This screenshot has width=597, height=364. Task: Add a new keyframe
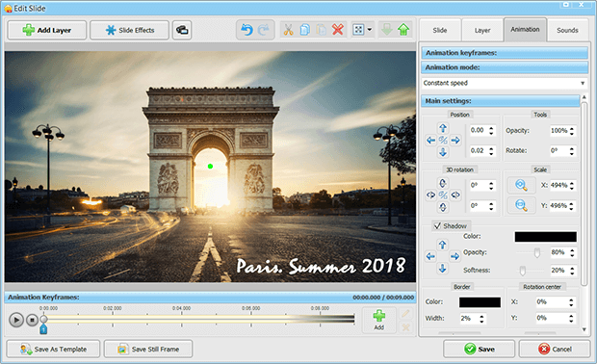(x=378, y=320)
